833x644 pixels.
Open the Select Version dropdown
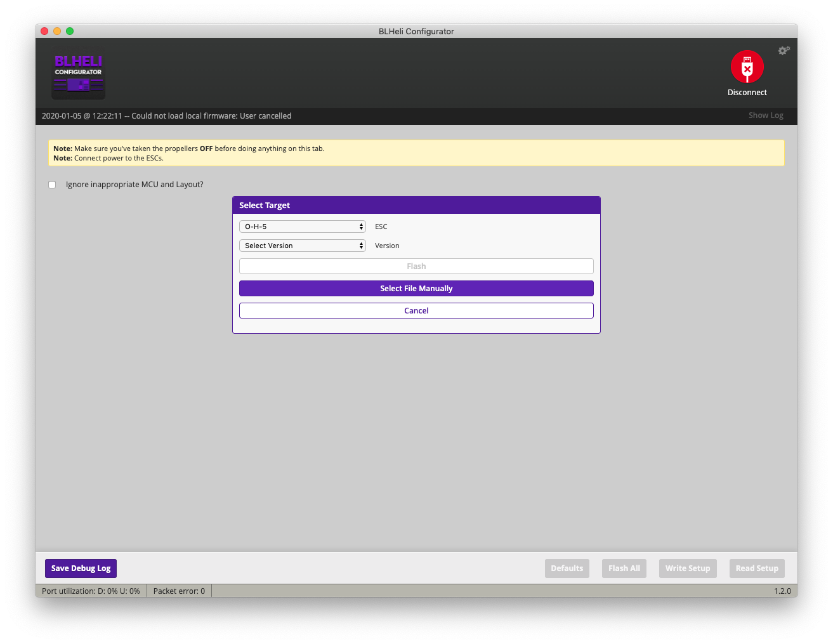[x=303, y=246]
